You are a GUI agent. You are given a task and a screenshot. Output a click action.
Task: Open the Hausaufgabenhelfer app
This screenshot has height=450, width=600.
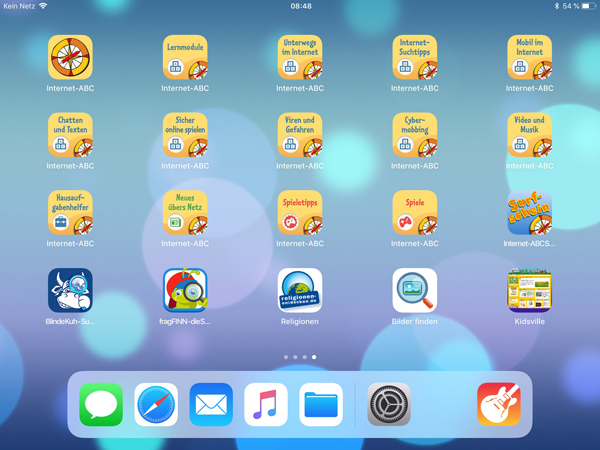(x=70, y=213)
